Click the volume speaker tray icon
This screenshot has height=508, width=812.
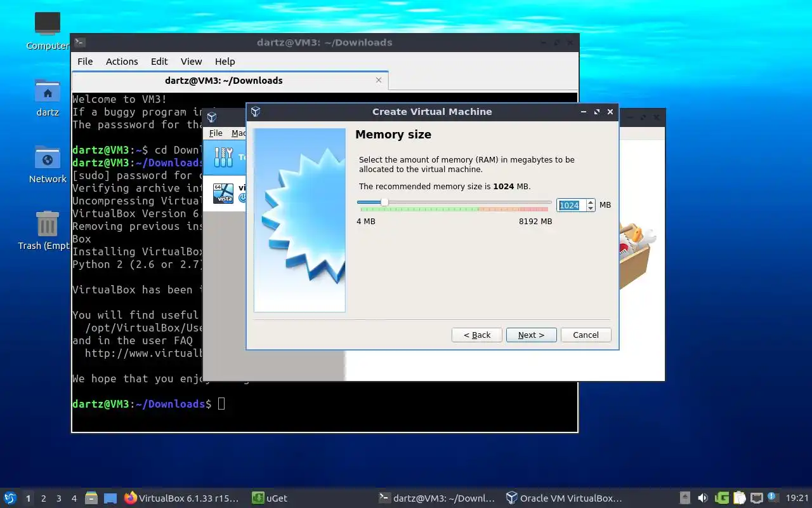pos(703,498)
